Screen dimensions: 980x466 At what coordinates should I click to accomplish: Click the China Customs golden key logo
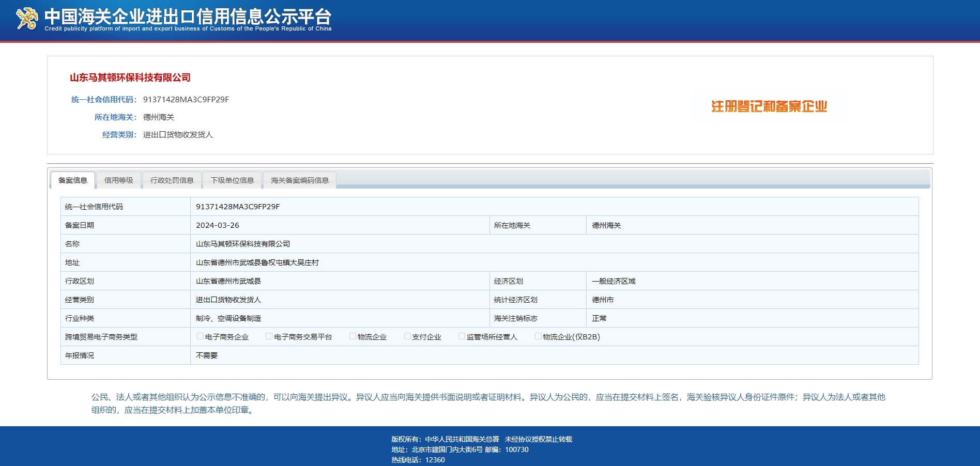[27, 19]
